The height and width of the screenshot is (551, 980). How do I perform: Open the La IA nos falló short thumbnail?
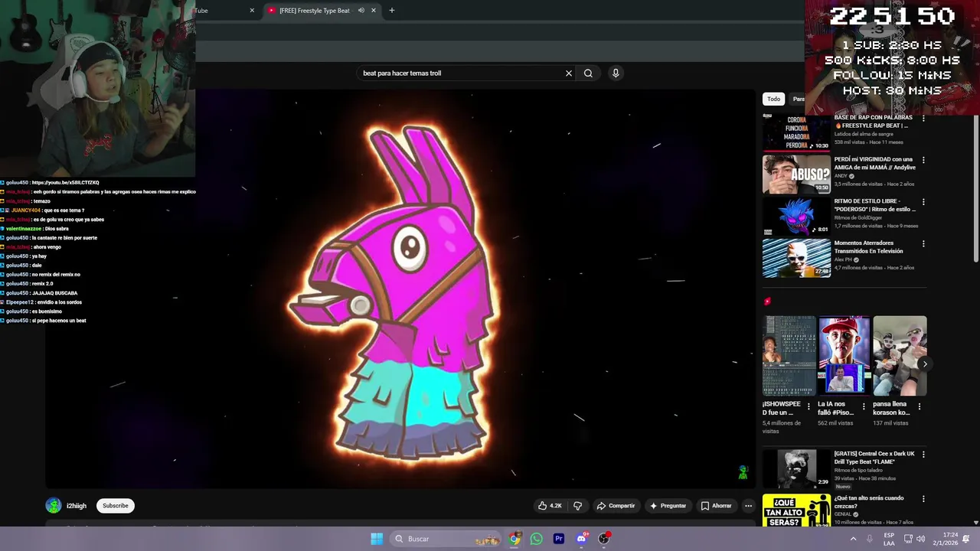pos(844,355)
